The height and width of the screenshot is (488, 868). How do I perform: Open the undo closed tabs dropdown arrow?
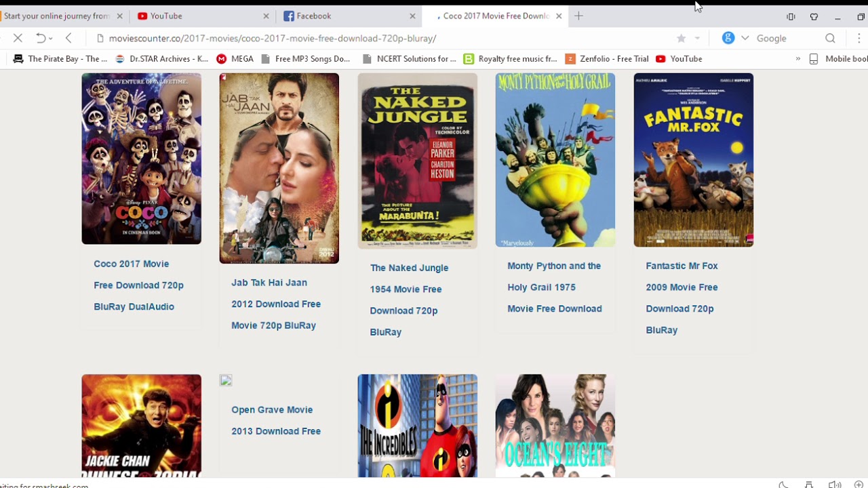click(x=51, y=39)
